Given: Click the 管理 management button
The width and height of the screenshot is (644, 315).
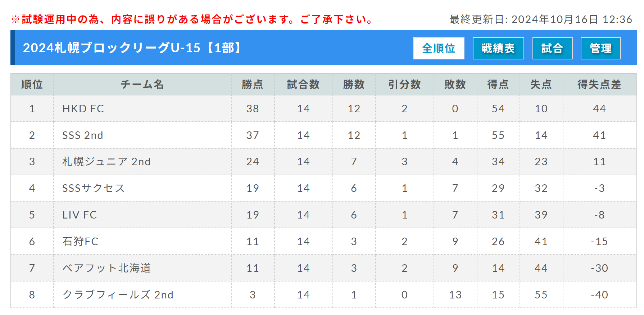Looking at the screenshot, I should tap(600, 48).
